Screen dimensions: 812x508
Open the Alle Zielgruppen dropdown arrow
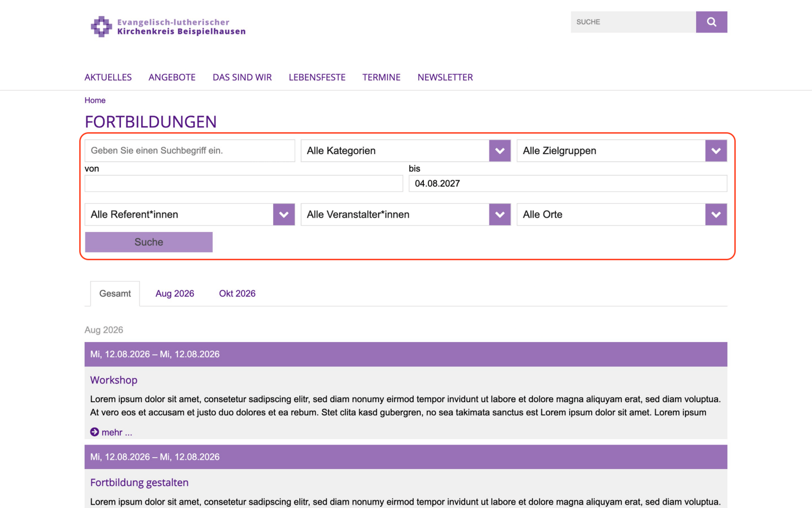coord(716,151)
